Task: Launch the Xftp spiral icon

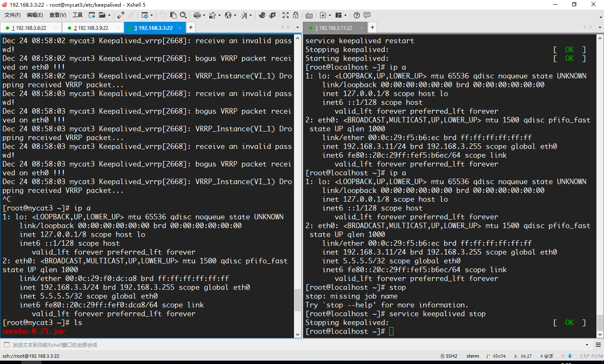Action: (262, 15)
